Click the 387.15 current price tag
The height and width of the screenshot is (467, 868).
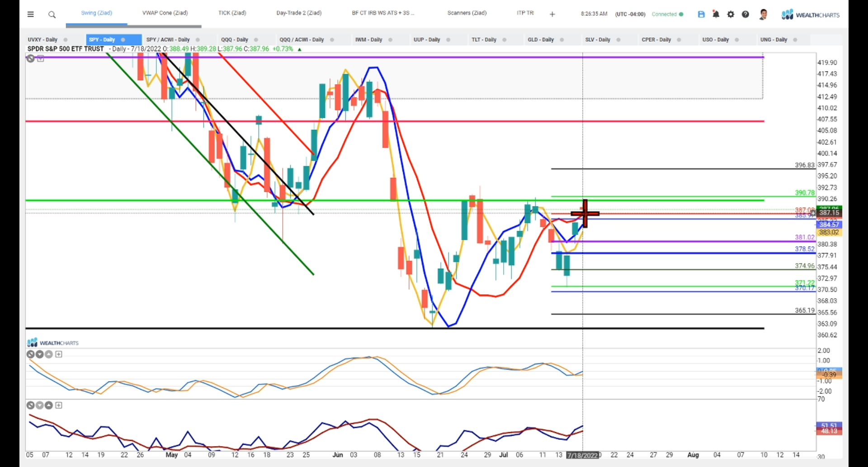click(x=829, y=213)
